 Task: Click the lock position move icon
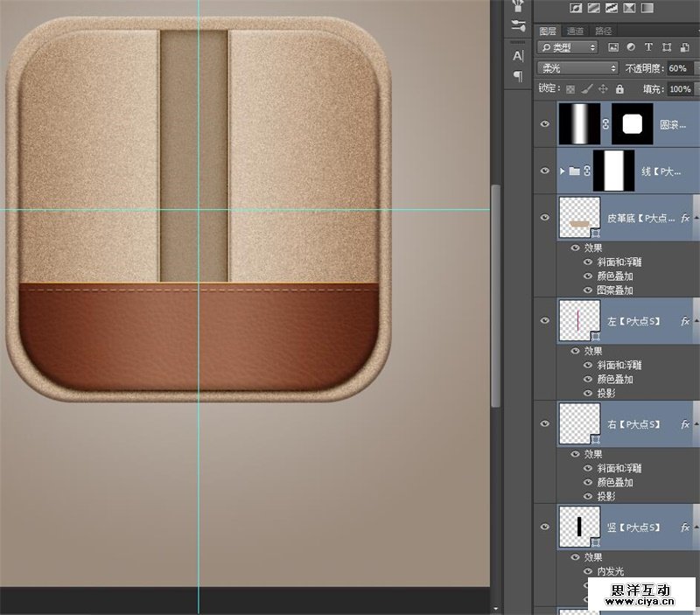pos(603,89)
